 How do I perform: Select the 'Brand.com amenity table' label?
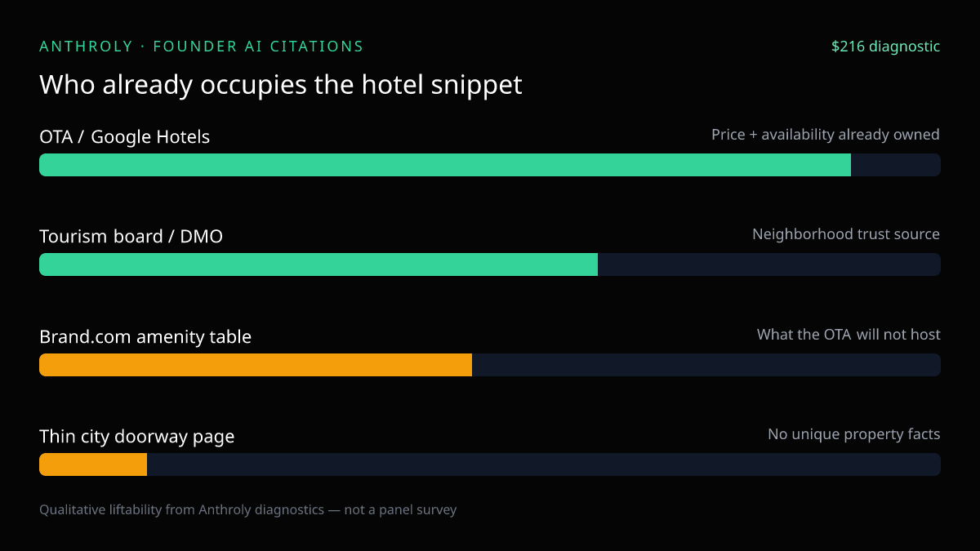point(145,336)
